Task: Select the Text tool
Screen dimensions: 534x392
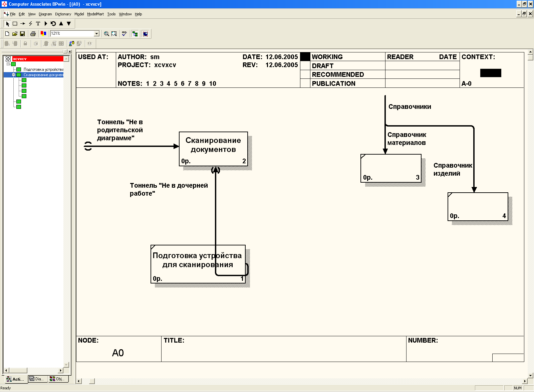Action: [38, 24]
